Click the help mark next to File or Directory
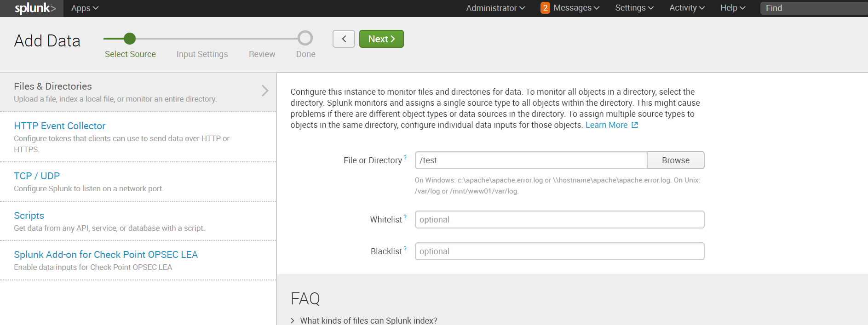This screenshot has width=868, height=325. click(405, 158)
